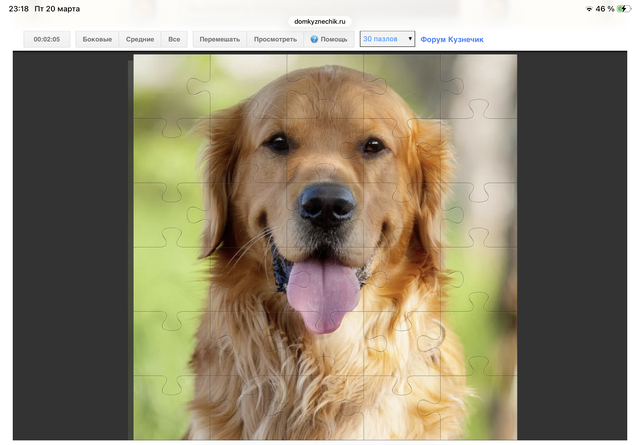Preview the image with Просмотреть
The image size is (640, 445).
(x=275, y=39)
